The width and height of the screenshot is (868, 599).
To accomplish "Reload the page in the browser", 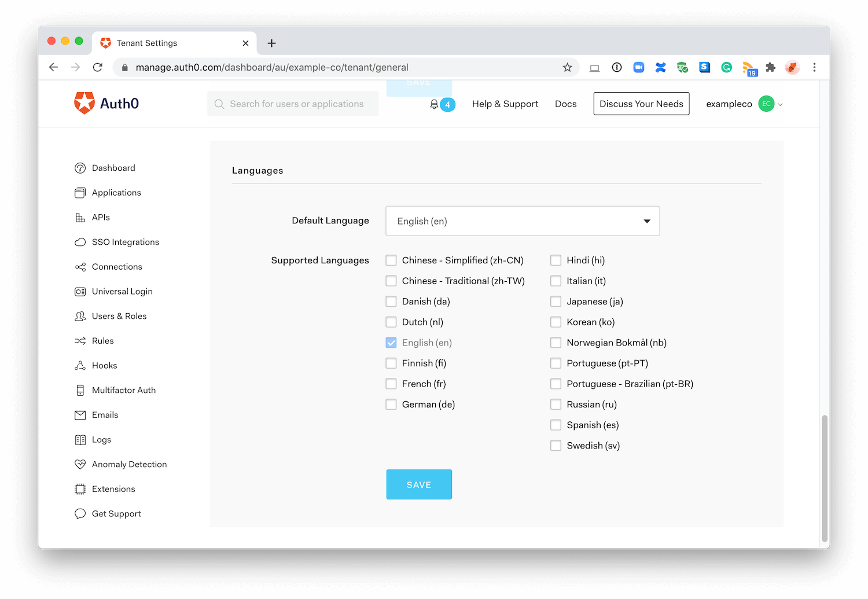I will [98, 67].
